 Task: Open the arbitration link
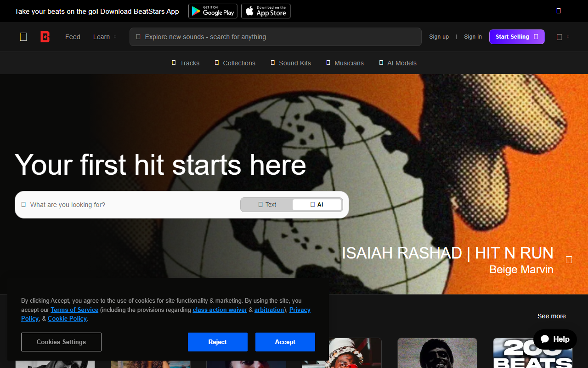[269, 310]
